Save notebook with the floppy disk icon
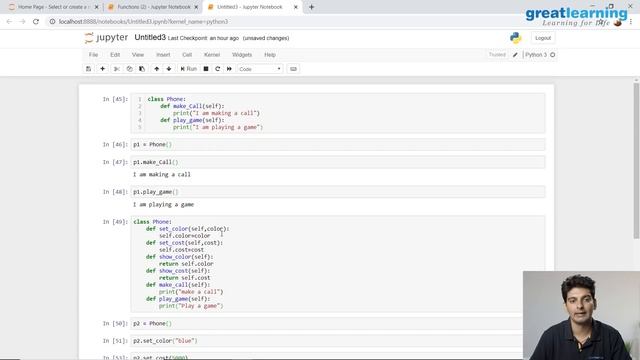The width and height of the screenshot is (640, 360). (89, 69)
